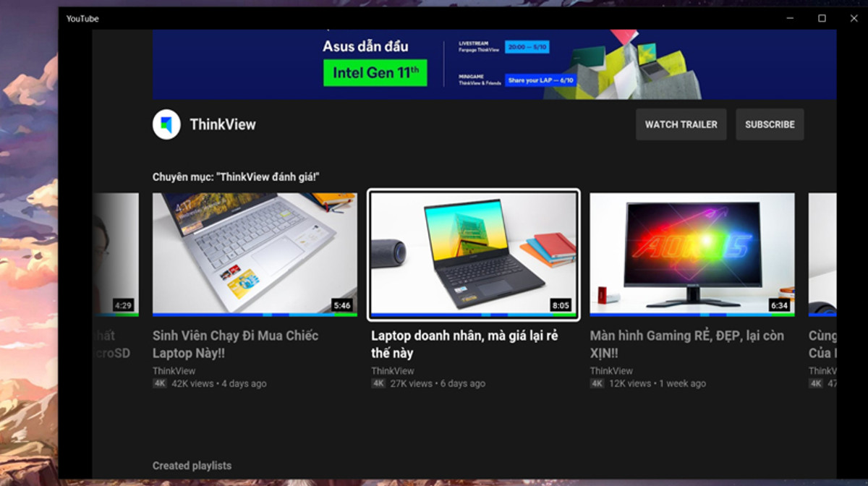Click ThinkView channel link under student laptop video
The width and height of the screenshot is (868, 486).
(x=174, y=371)
